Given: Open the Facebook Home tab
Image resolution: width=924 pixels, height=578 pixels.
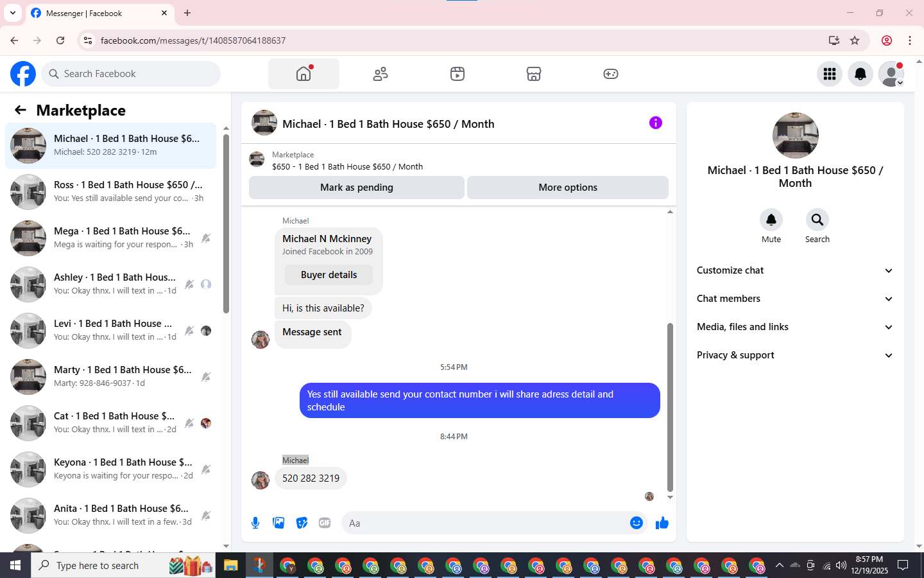Looking at the screenshot, I should (304, 74).
